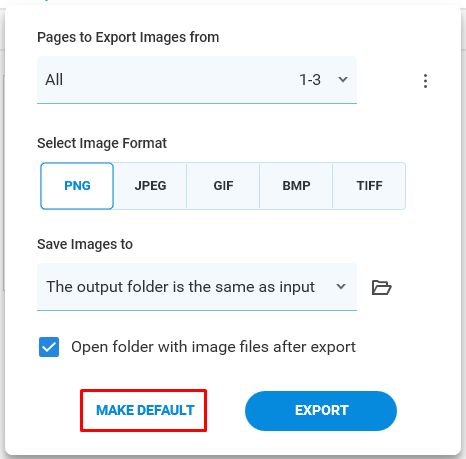Click the blue EXPORT button

(x=321, y=411)
